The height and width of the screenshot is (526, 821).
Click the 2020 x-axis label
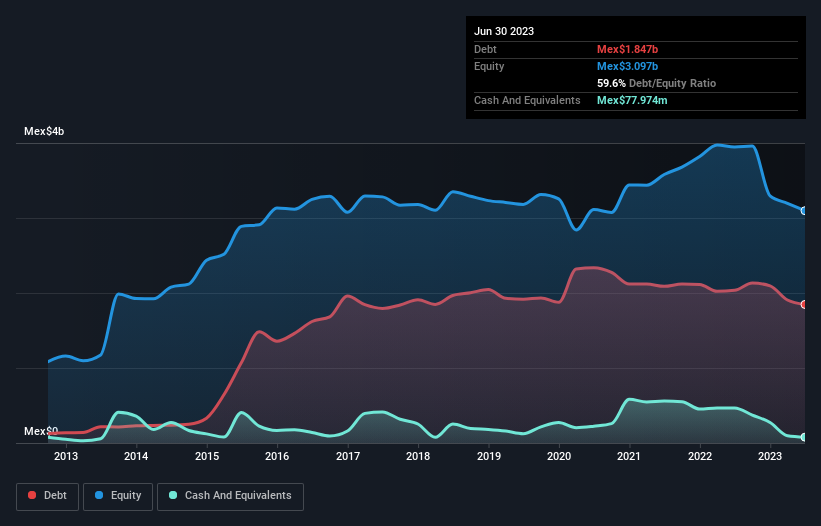(x=559, y=456)
